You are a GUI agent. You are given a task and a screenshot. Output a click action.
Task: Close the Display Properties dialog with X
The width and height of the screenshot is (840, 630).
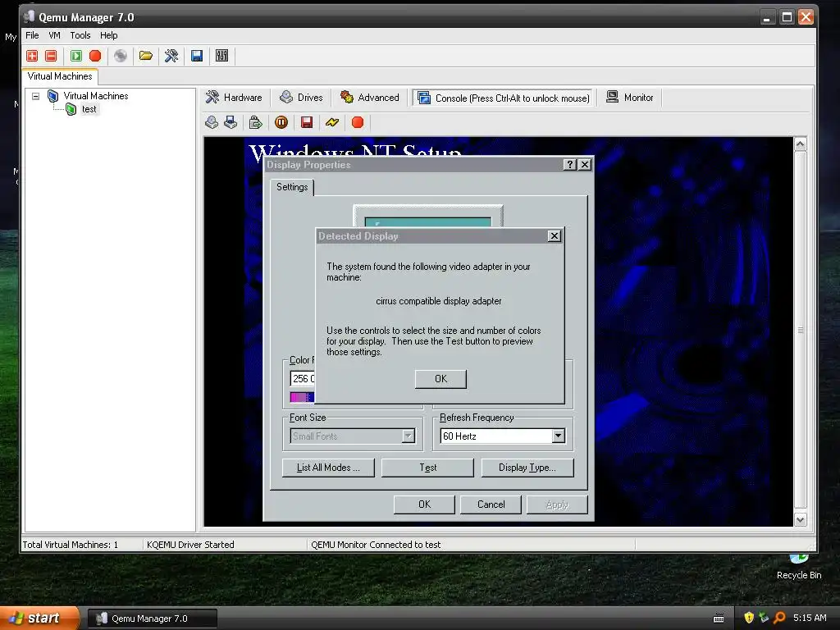pos(585,164)
